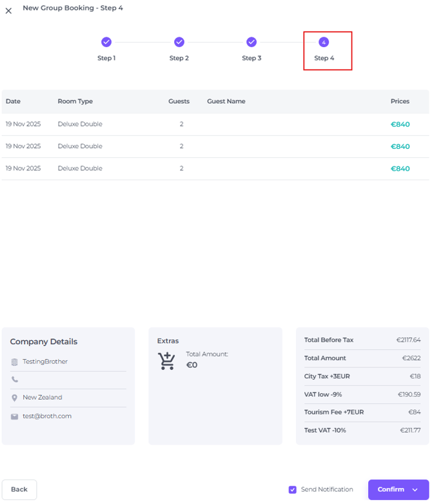Click the company building icon beside TestingBrother
The width and height of the screenshot is (432, 504).
[x=15, y=362]
